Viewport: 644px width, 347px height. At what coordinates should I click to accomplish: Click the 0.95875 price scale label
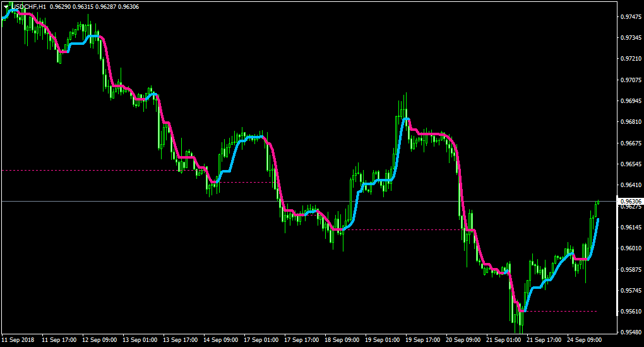pos(631,270)
